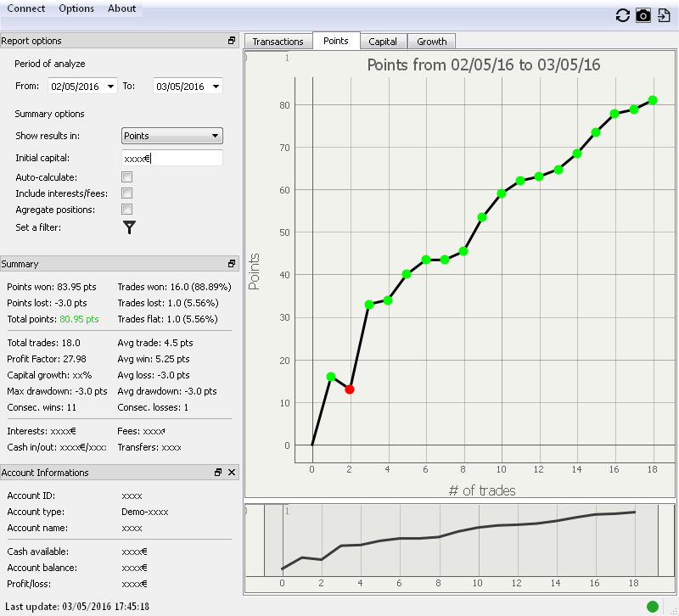Undock the Account Informations panel

[218, 473]
